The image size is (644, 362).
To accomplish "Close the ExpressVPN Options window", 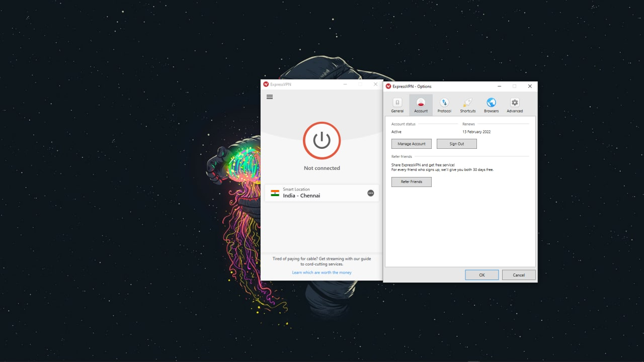I will 530,86.
